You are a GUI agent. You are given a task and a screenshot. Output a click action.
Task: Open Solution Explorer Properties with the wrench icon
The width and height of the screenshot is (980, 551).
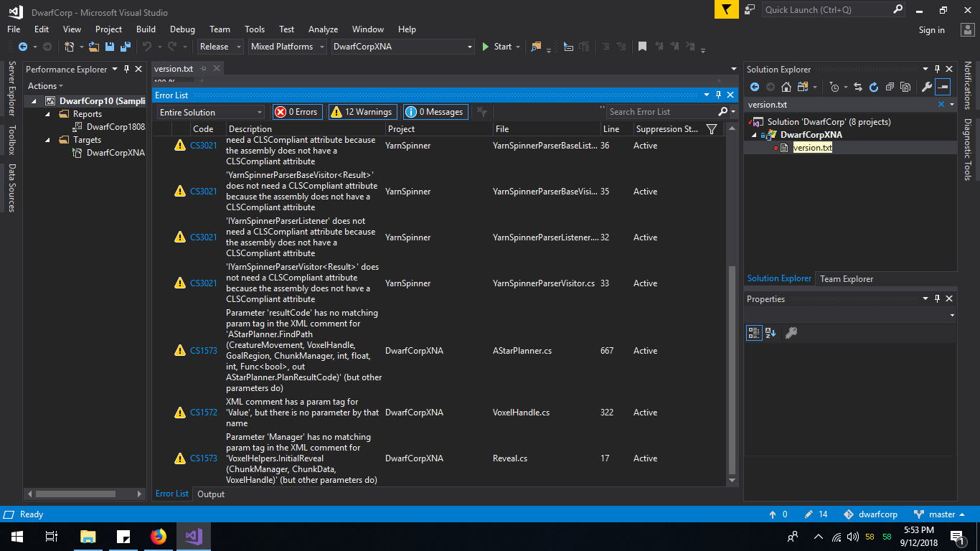click(x=926, y=88)
